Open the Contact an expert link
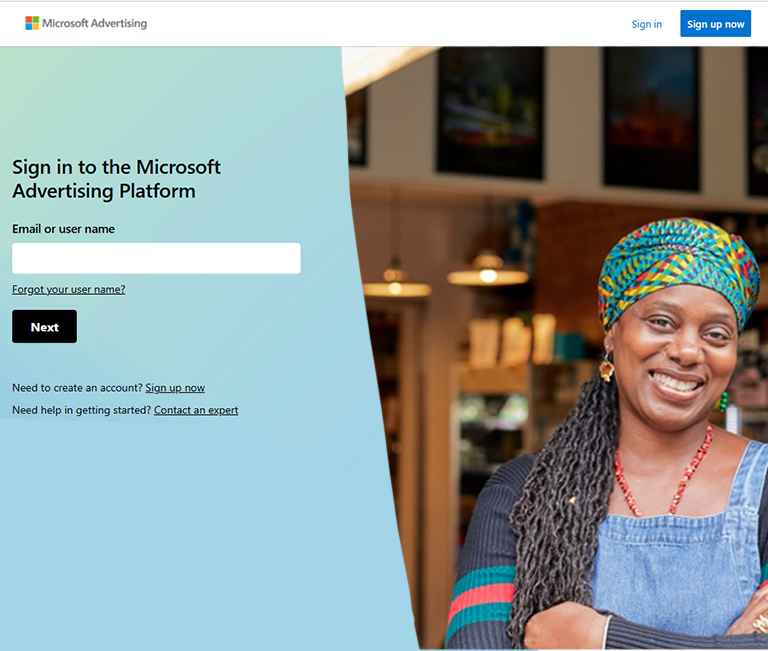This screenshot has width=768, height=651. point(196,410)
